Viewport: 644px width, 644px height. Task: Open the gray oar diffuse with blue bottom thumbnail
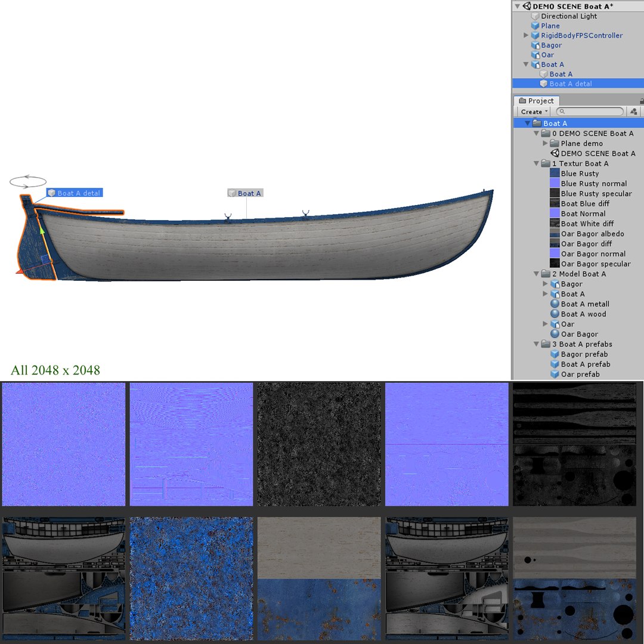click(575, 578)
